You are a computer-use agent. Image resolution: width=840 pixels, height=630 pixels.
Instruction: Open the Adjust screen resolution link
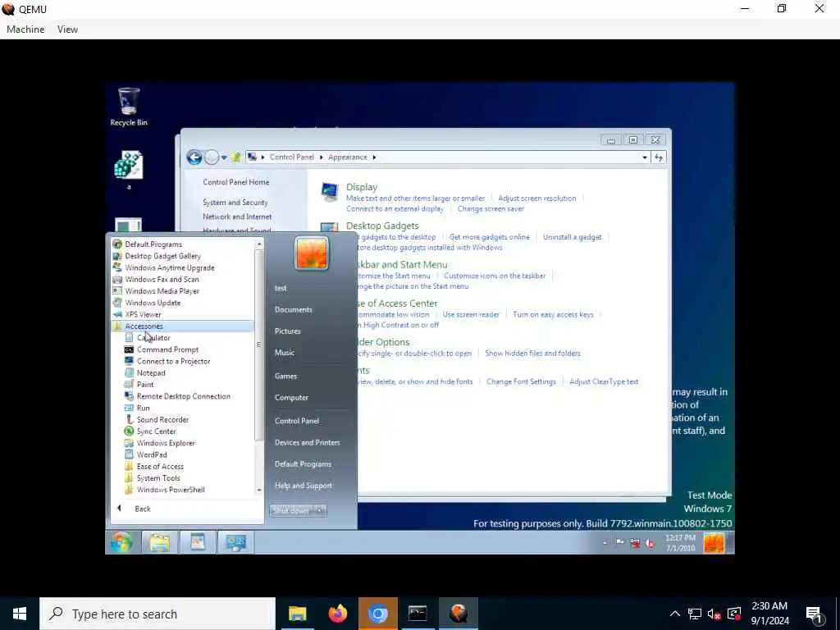[536, 199]
